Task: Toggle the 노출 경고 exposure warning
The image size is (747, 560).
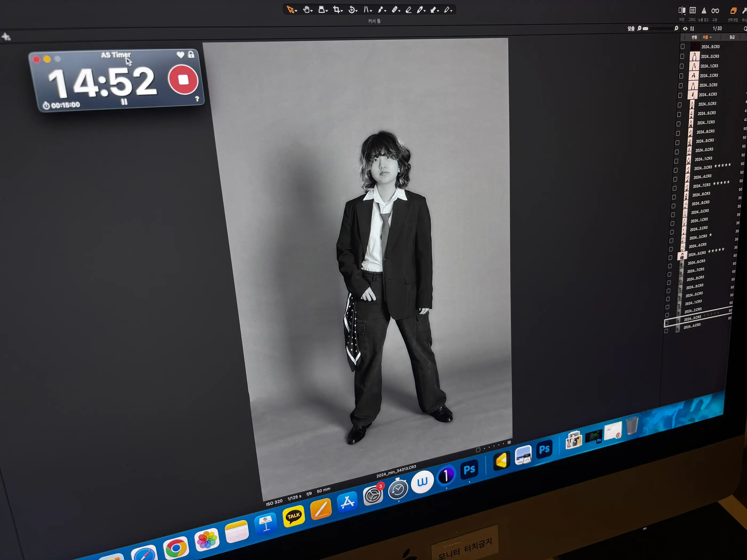Action: coord(704,10)
